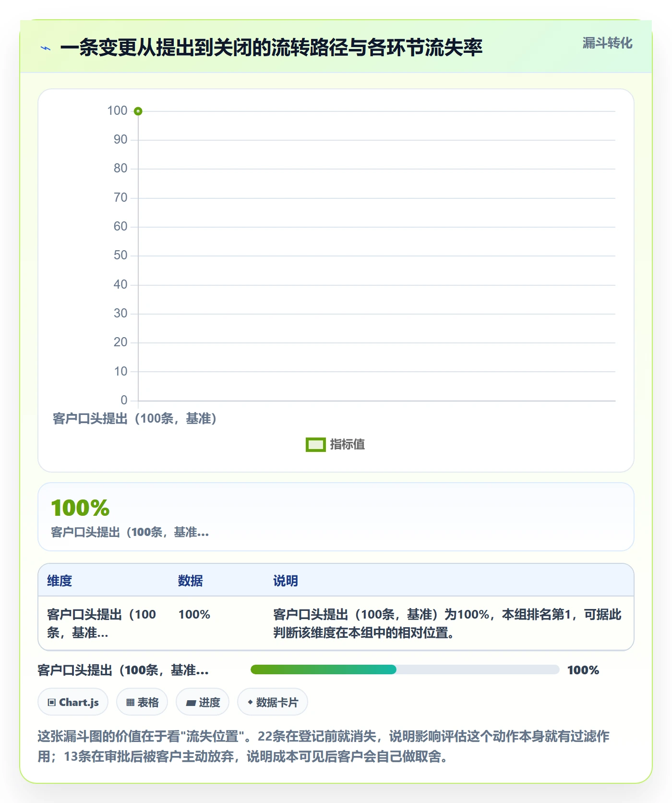Click the y-axis tick label 50
The height and width of the screenshot is (803, 672).
(x=120, y=255)
